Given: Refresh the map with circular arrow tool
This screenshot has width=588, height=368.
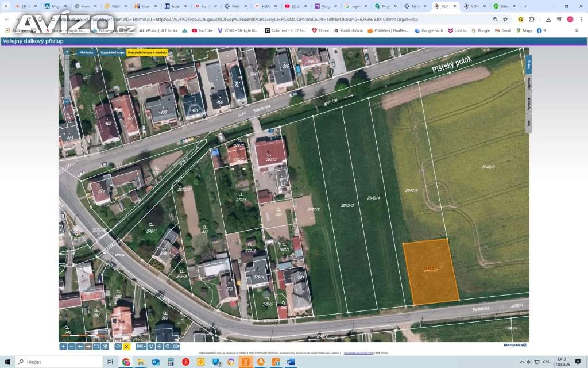Looking at the screenshot, I should click(x=118, y=347).
